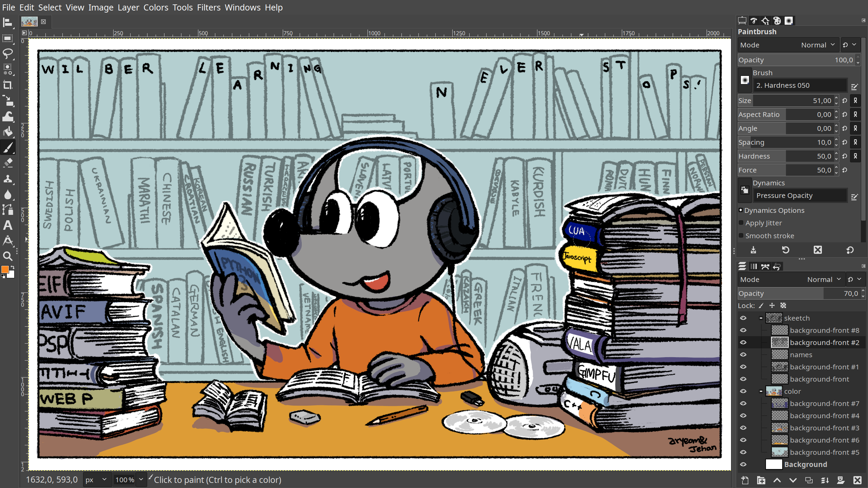Hide the Background layer
This screenshot has width=868, height=488.
click(743, 465)
